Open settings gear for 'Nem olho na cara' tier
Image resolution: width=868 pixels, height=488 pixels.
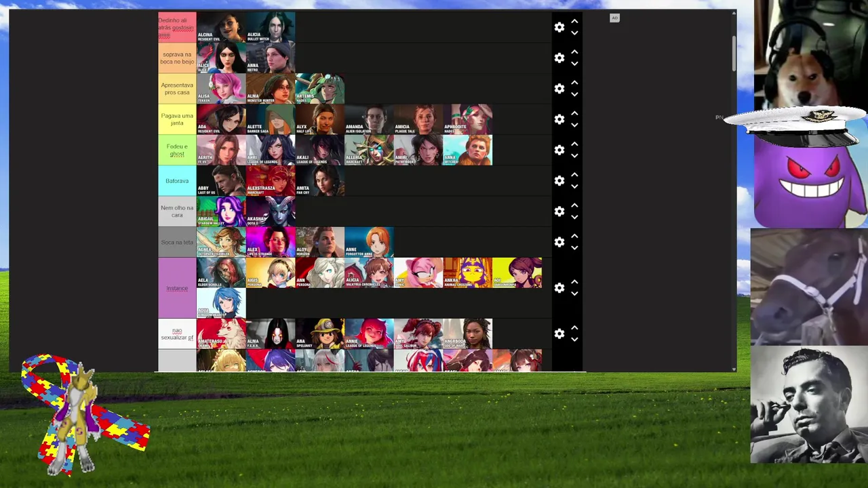559,211
